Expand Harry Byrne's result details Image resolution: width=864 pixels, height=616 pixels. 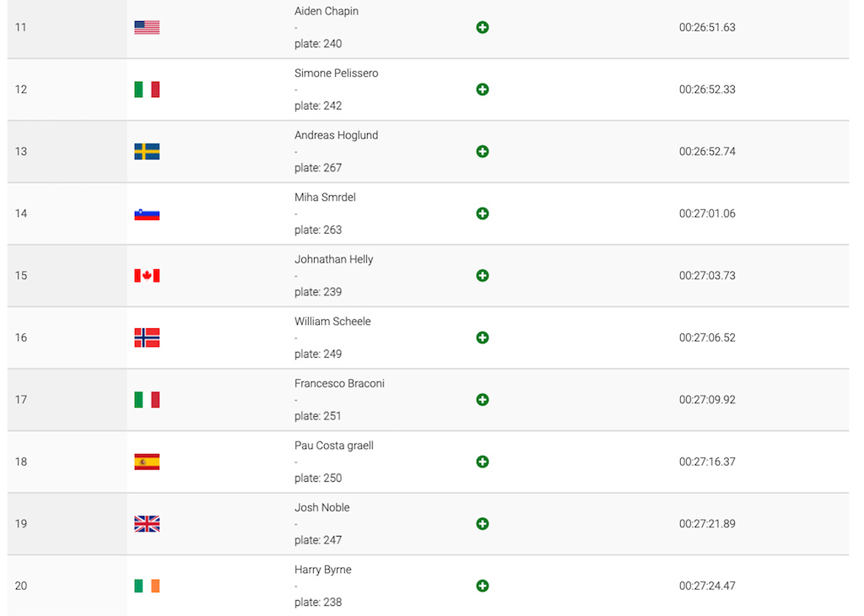pyautogui.click(x=482, y=586)
